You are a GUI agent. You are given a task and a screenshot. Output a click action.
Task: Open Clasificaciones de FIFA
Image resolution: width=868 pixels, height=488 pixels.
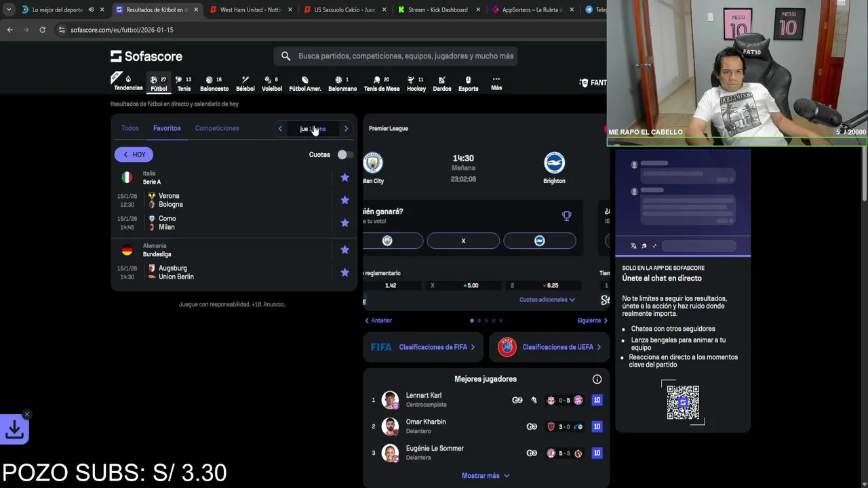[x=423, y=347]
